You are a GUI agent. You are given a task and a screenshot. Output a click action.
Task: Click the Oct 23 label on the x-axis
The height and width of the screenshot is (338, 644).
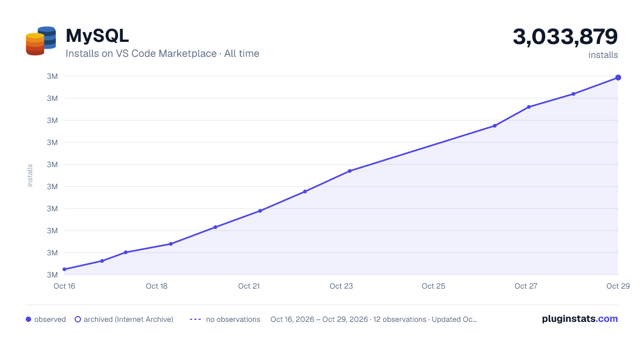341,286
